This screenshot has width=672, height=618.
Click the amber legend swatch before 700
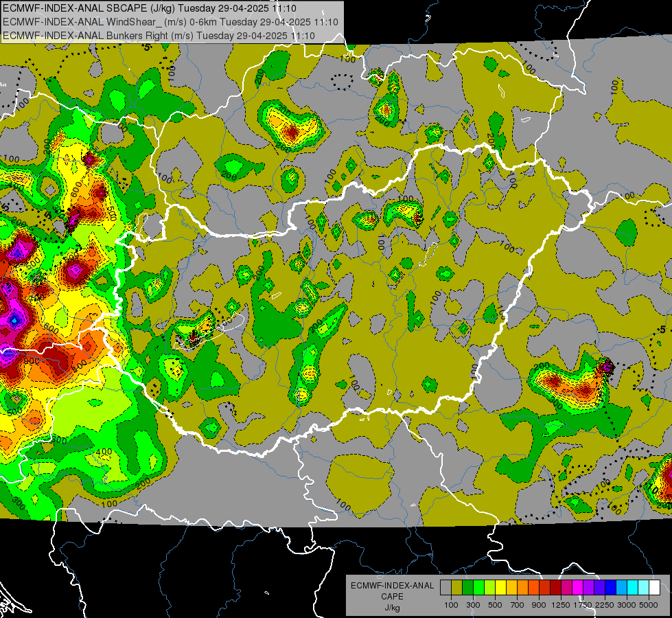pos(511,588)
